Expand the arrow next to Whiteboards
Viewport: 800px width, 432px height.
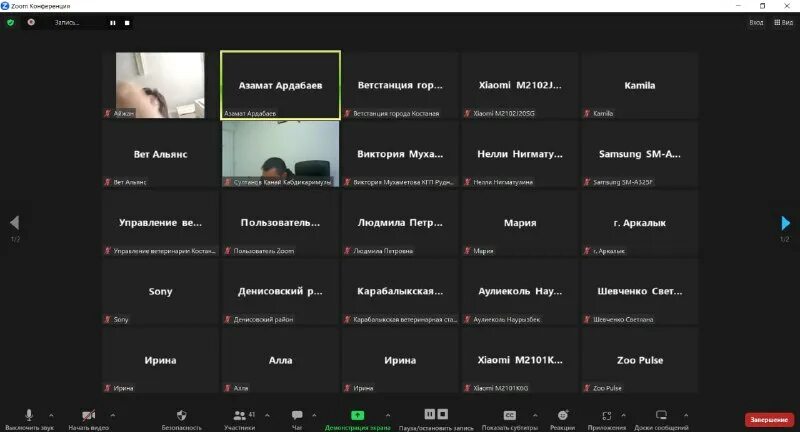coord(686,415)
